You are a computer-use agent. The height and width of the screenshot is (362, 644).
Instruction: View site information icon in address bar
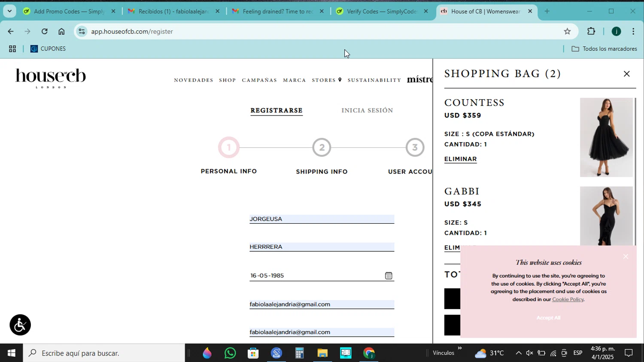pos(82,31)
